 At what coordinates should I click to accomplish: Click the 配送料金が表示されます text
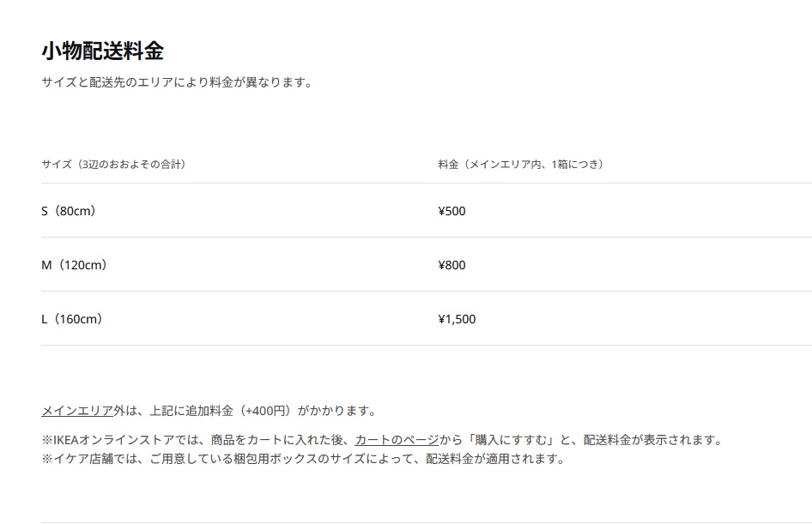(652, 440)
